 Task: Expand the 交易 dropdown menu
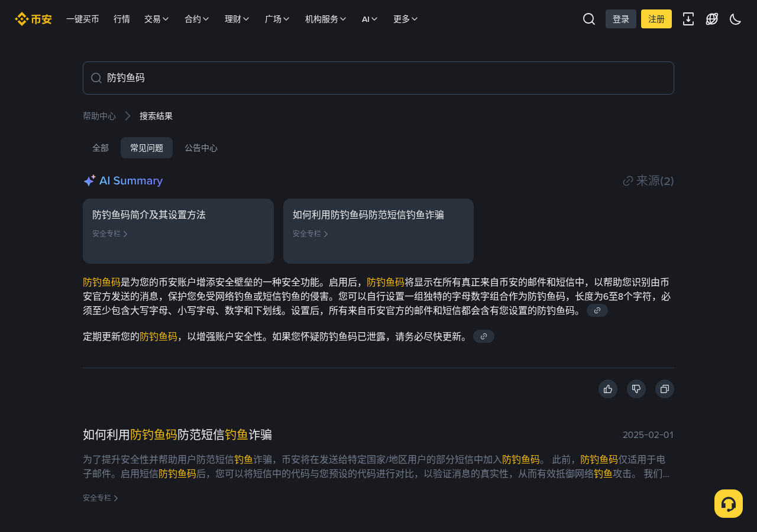[157, 19]
